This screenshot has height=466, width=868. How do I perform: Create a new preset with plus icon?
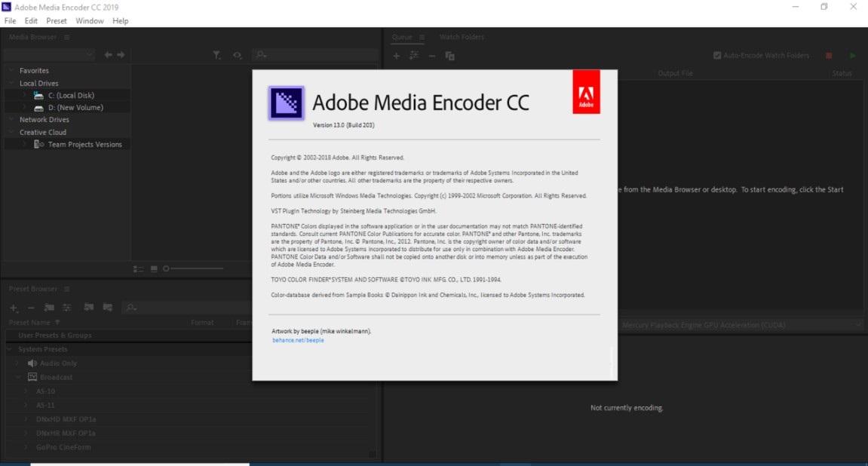click(14, 308)
